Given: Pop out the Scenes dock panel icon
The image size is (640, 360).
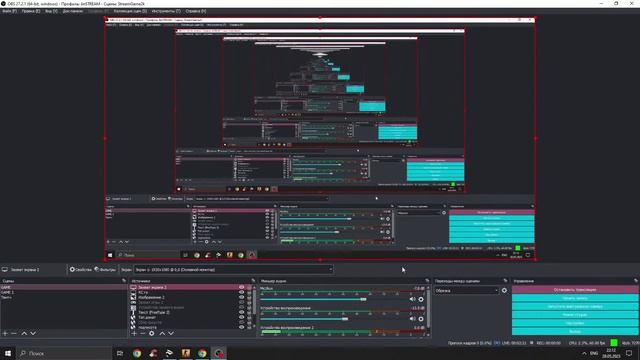Looking at the screenshot, I should 124,281.
